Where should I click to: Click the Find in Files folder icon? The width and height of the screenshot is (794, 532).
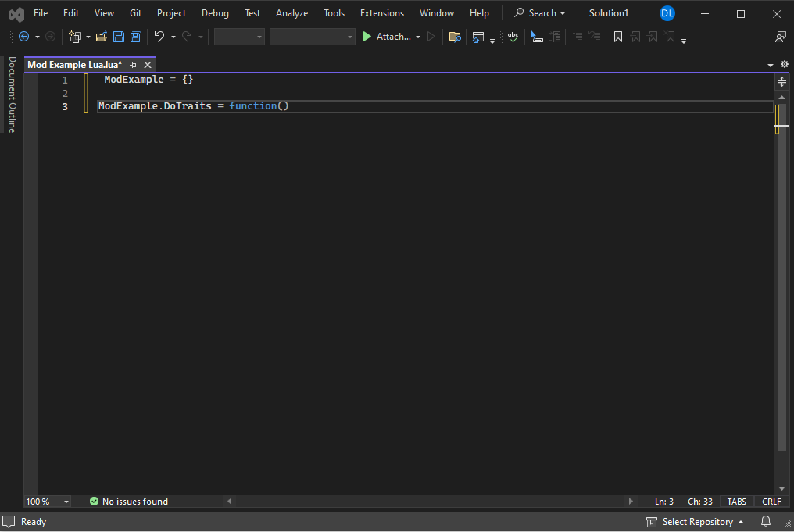tap(455, 37)
